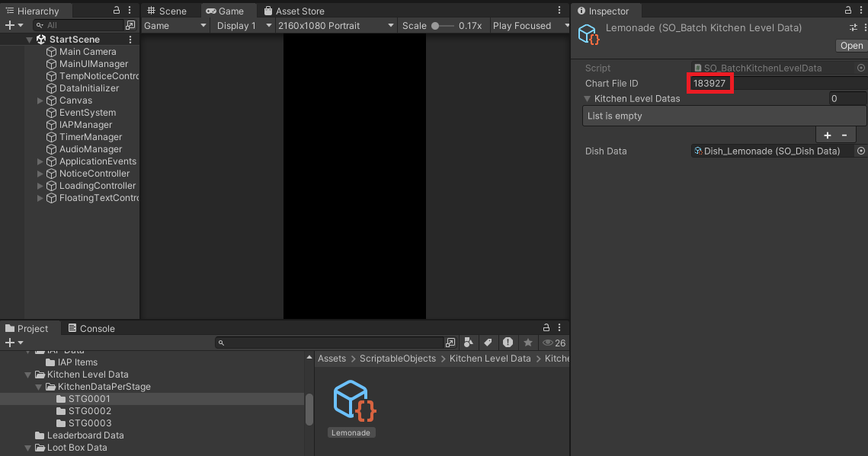Viewport: 868px width, 456px height.
Task: Click the Search by Import Log Type icon
Action: point(508,343)
